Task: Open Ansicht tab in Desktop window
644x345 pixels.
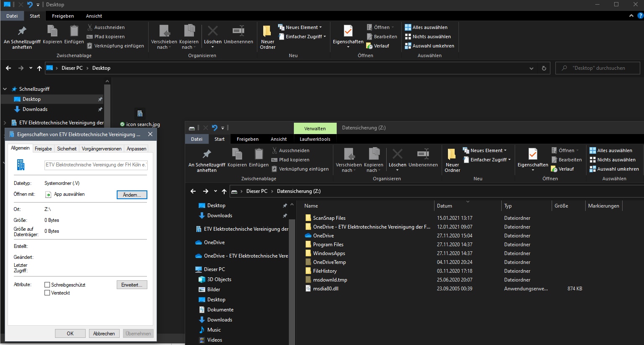Action: (x=94, y=16)
